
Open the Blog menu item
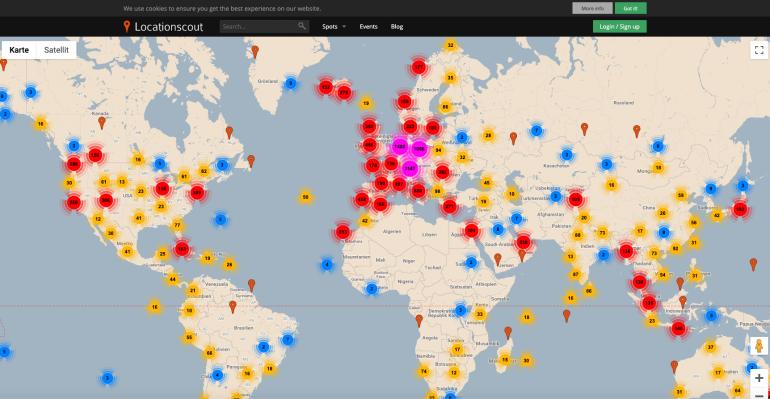click(397, 27)
